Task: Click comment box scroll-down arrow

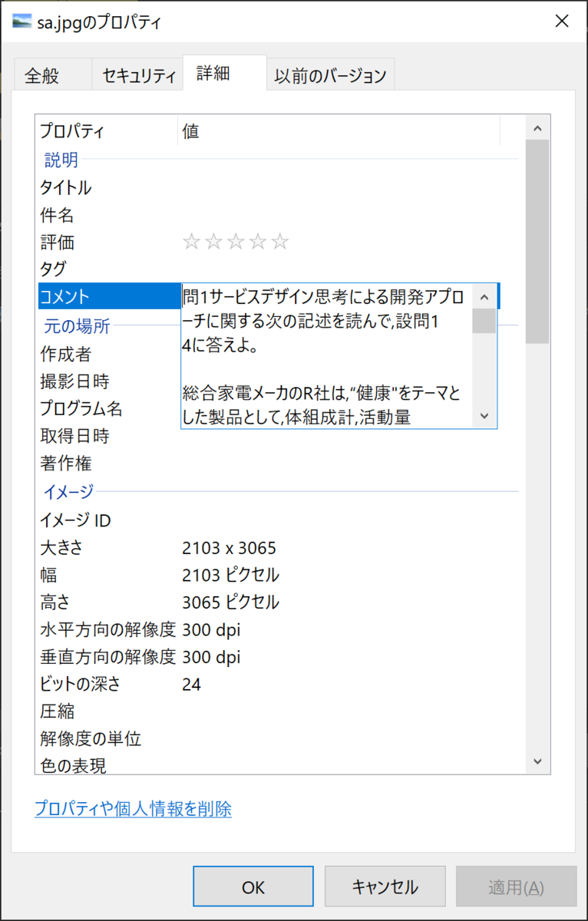Action: pos(484,415)
